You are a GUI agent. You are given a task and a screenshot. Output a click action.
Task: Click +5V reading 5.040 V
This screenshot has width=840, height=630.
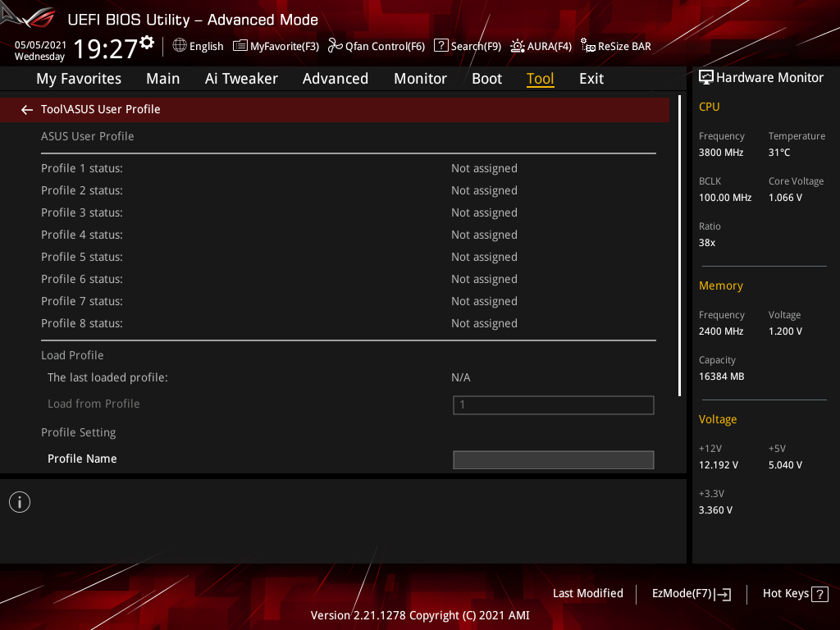[785, 465]
